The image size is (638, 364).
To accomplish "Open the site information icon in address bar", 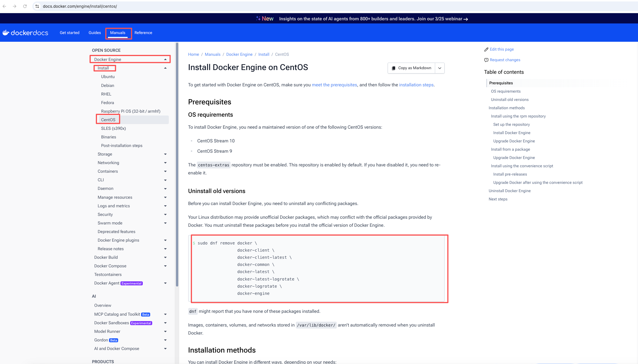I will (37, 6).
